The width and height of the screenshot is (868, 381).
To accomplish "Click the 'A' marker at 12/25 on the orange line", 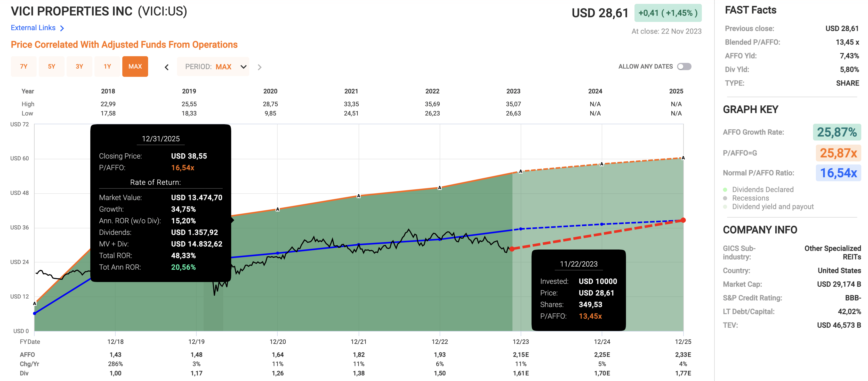I will tap(683, 158).
